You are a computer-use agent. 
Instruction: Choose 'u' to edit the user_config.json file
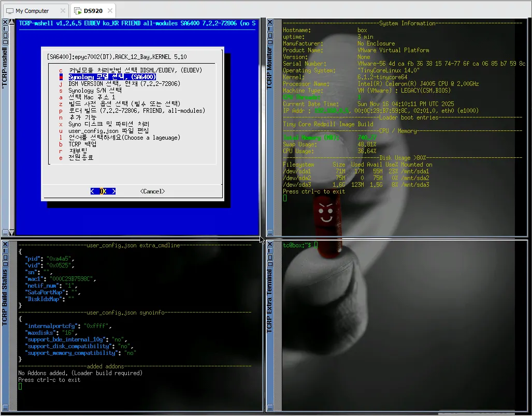pyautogui.click(x=104, y=131)
